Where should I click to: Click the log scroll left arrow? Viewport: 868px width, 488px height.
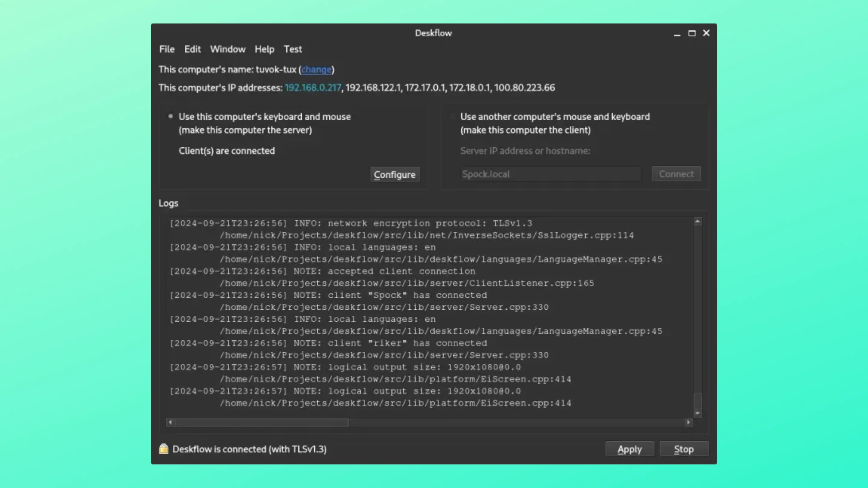170,422
